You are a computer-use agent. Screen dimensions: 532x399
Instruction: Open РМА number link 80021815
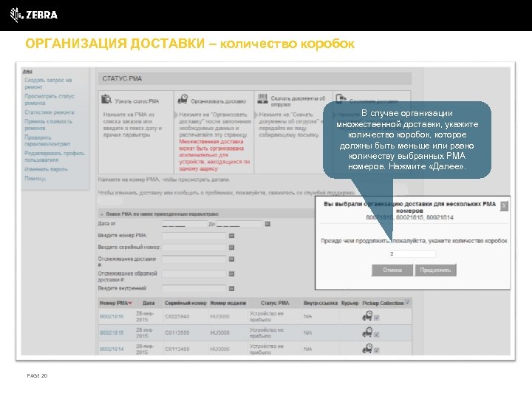pyautogui.click(x=112, y=332)
